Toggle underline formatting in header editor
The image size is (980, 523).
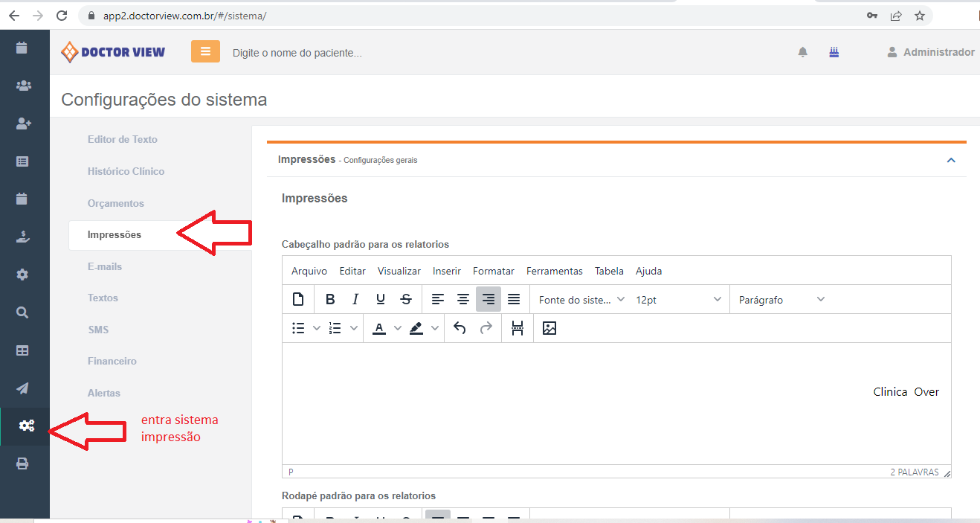(381, 299)
